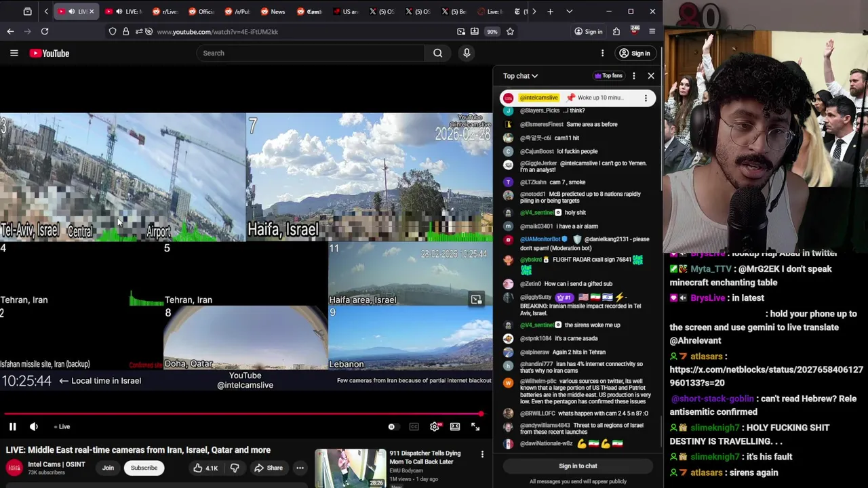868x488 pixels.
Task: Expand the Top chat dropdown
Action: (520, 76)
